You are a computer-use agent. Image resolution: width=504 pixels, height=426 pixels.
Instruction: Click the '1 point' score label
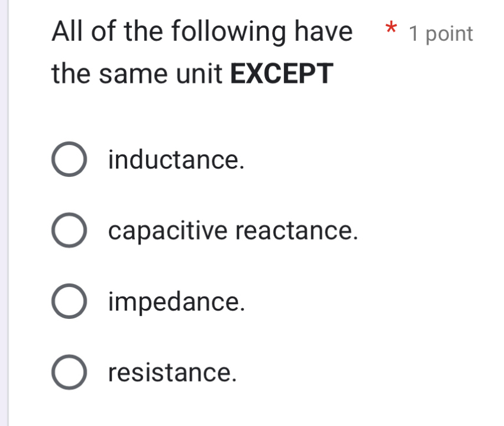tap(441, 34)
